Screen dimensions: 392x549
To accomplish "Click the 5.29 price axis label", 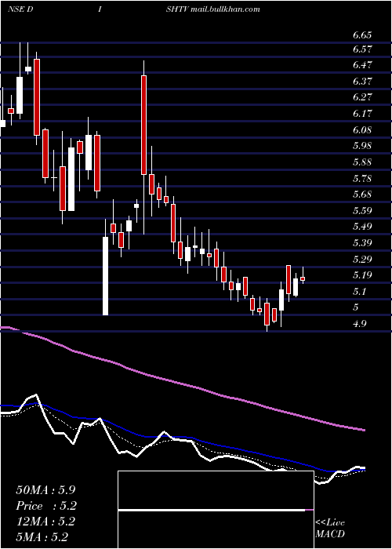I will (362, 260).
